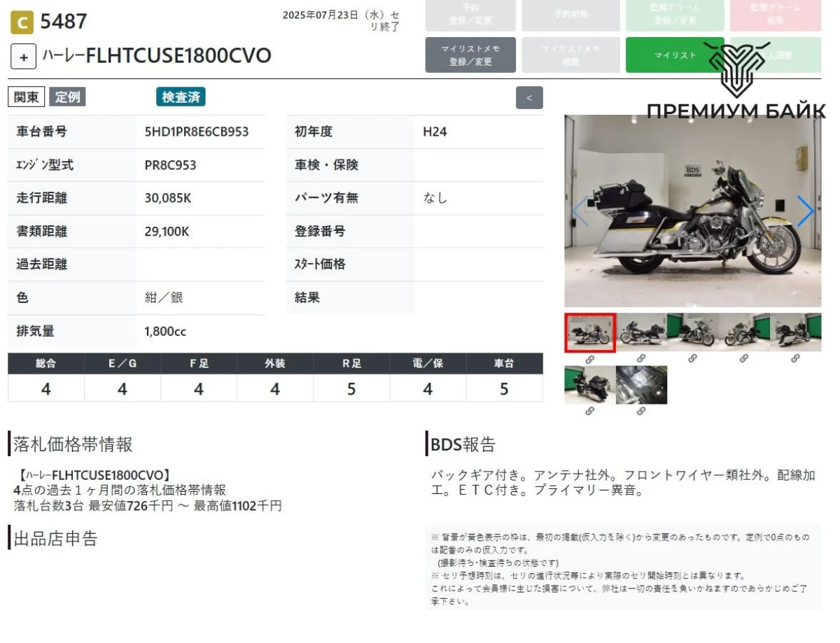Select the 定例 tag
Image resolution: width=840 pixels, height=643 pixels.
coord(67,97)
